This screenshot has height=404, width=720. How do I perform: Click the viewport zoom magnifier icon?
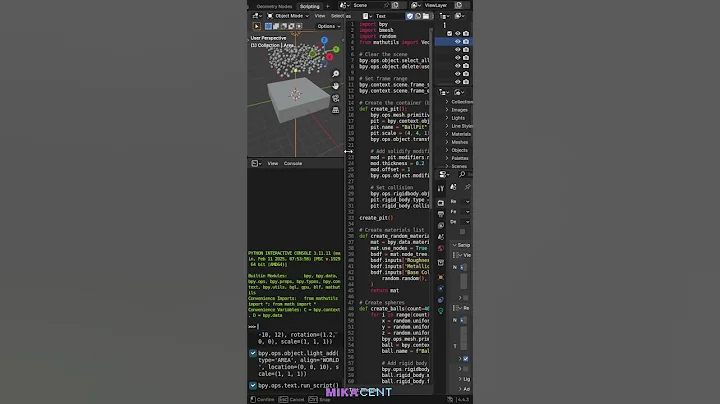coord(336,74)
